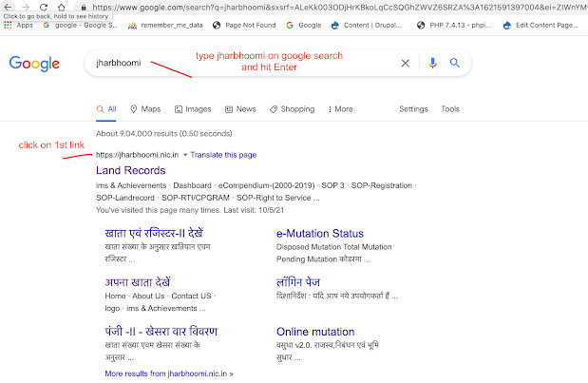
Task: Open e-Mutation Status sitelink
Action: point(320,234)
